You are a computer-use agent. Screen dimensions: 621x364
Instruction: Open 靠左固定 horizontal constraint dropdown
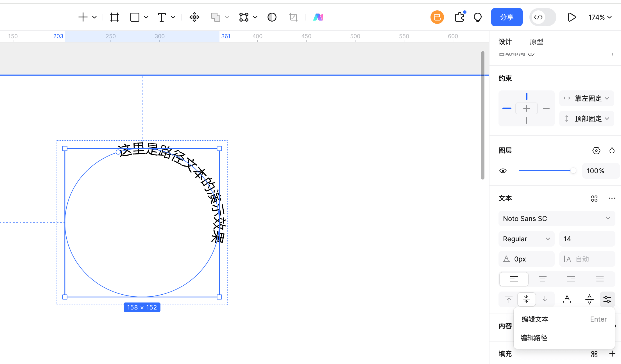[587, 98]
